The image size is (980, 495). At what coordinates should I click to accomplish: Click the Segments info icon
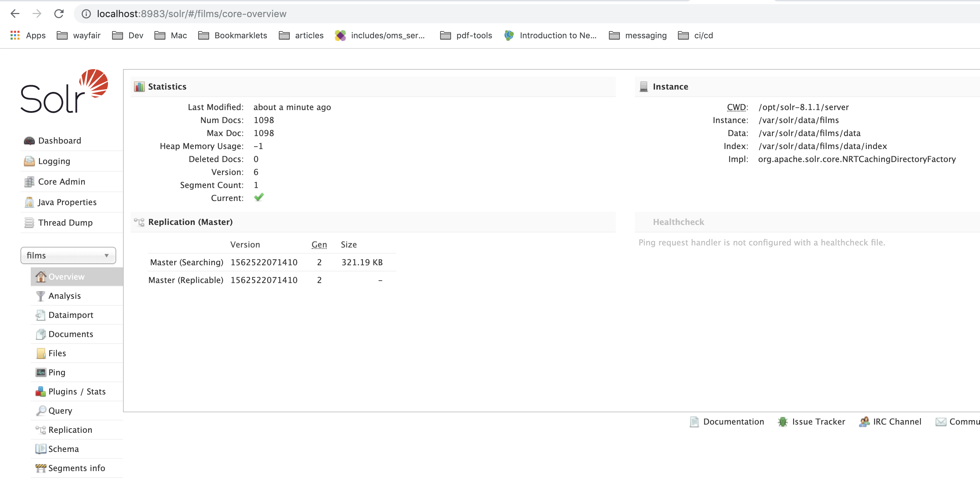pyautogui.click(x=40, y=468)
